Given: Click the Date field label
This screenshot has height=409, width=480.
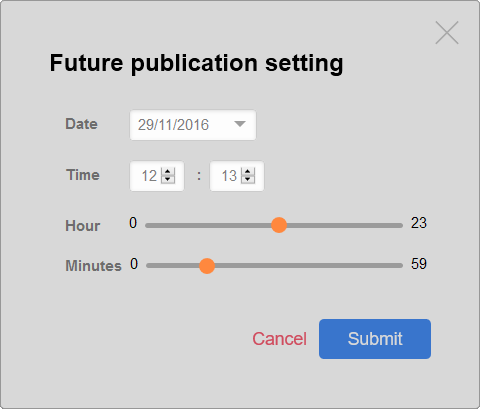Looking at the screenshot, I should (82, 124).
